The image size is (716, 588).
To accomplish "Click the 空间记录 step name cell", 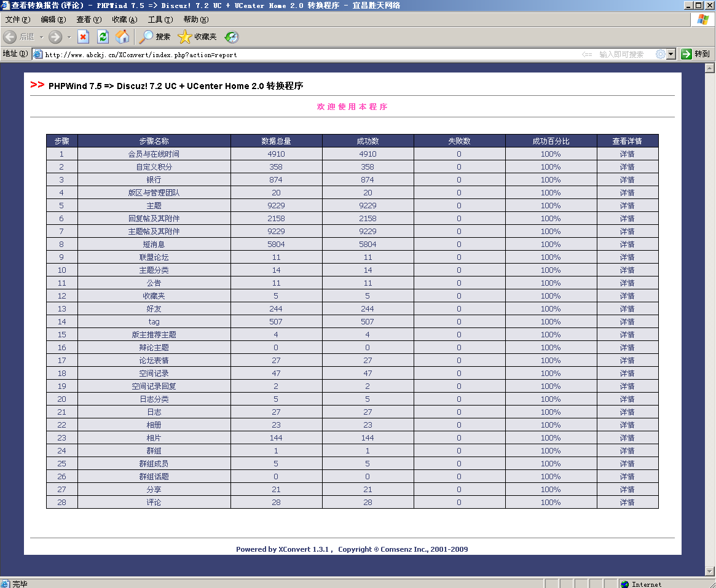I will click(154, 374).
